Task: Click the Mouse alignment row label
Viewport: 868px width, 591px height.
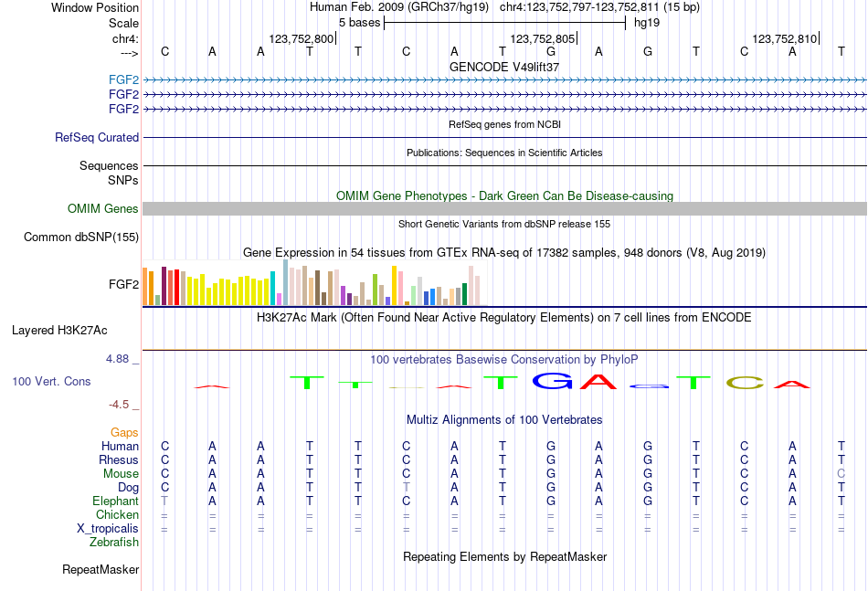Action: (x=121, y=474)
